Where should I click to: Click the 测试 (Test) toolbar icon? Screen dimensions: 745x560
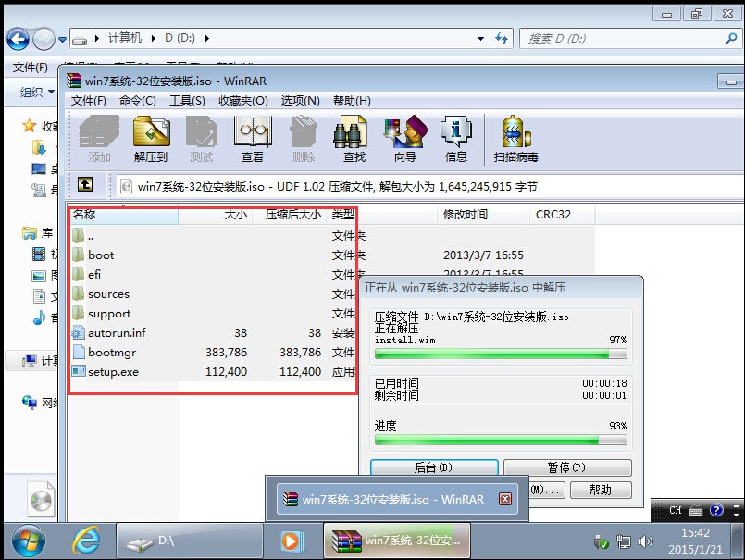pyautogui.click(x=202, y=139)
